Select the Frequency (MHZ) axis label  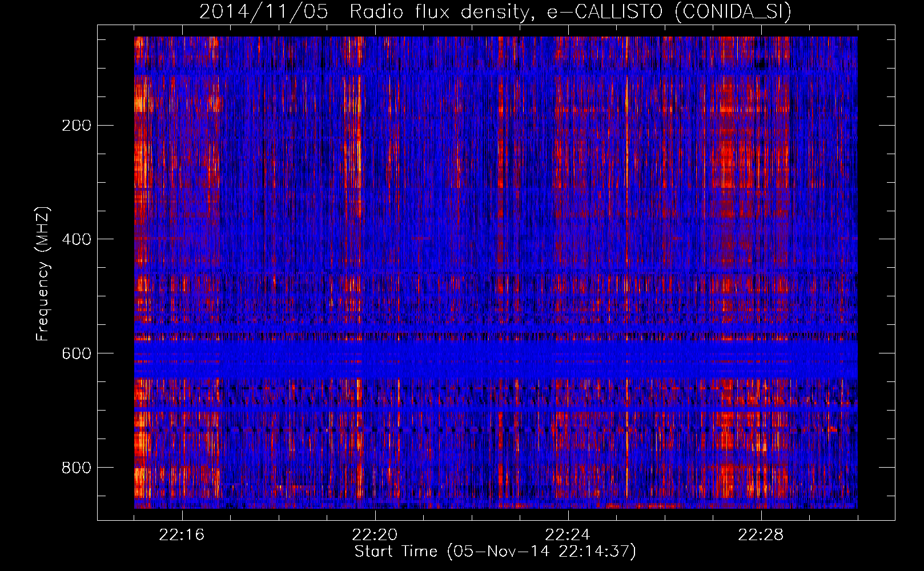click(43, 274)
